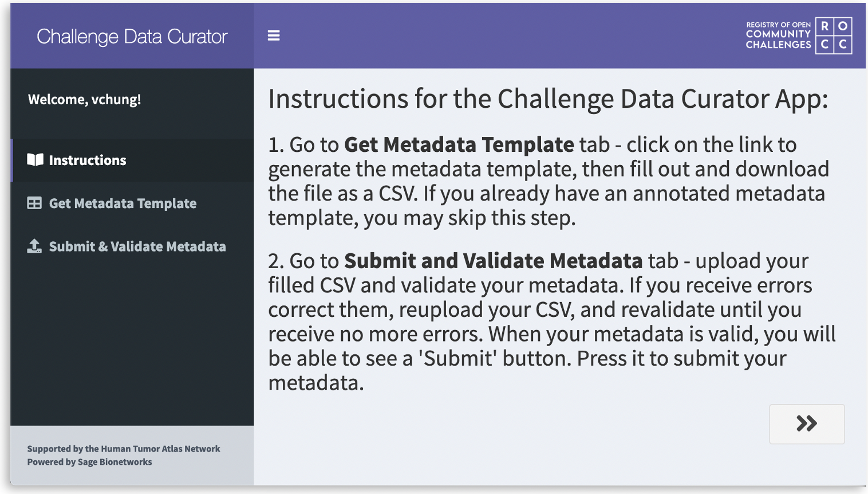Click the double-chevron next arrow button

tap(807, 424)
